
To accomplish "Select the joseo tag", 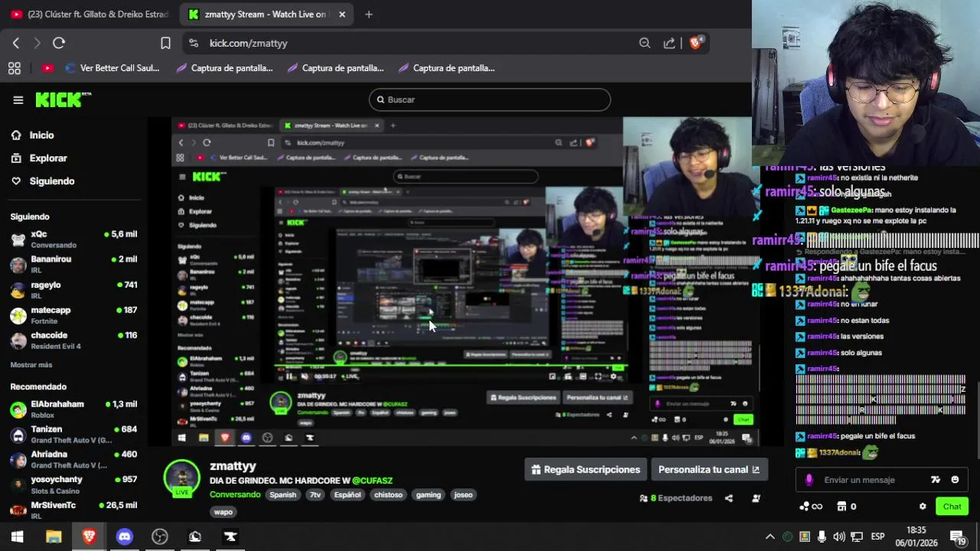I will click(463, 494).
